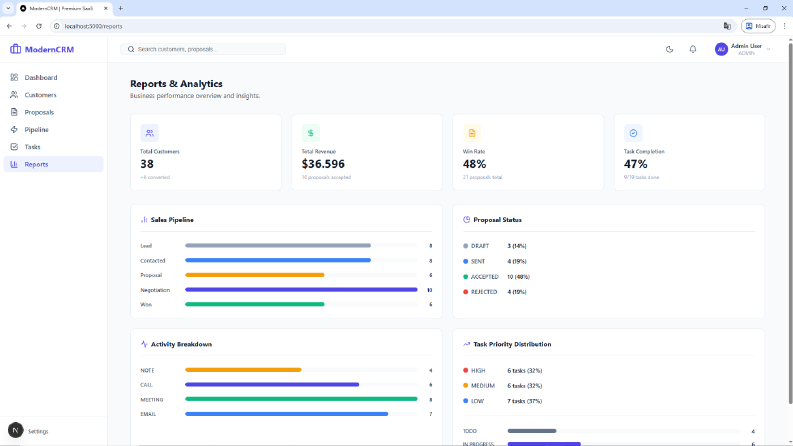Click the '7 tasks (37%)' low priority text

click(x=524, y=401)
